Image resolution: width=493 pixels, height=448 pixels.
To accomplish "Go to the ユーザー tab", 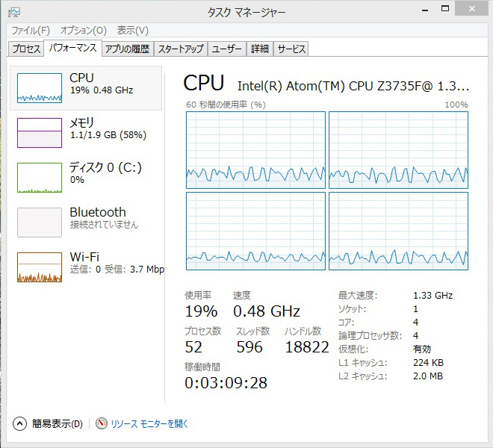I will 227,49.
